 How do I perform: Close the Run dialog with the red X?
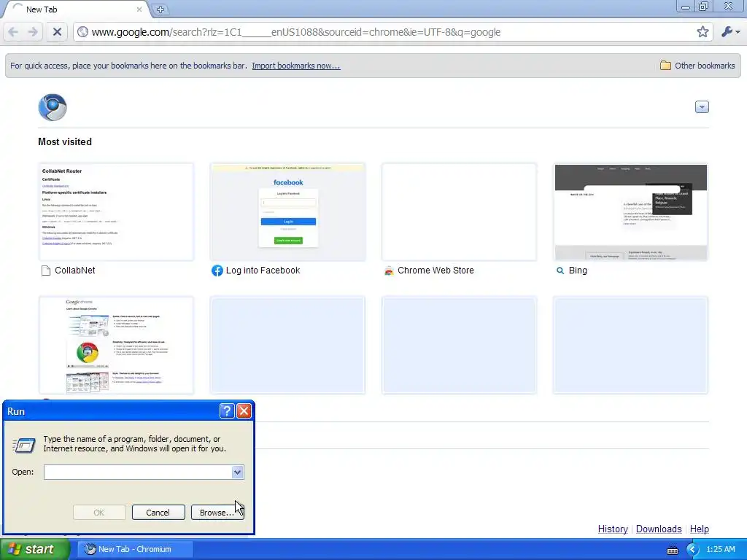[x=244, y=411]
